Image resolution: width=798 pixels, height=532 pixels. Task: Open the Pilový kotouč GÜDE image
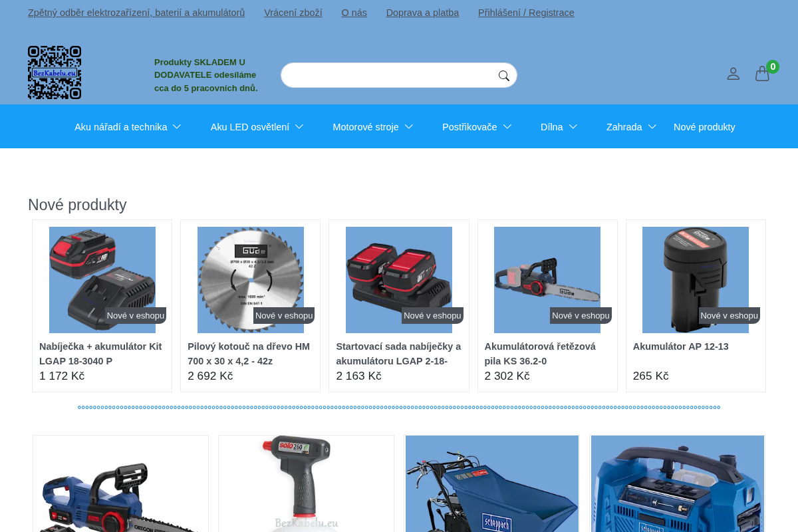[251, 280]
